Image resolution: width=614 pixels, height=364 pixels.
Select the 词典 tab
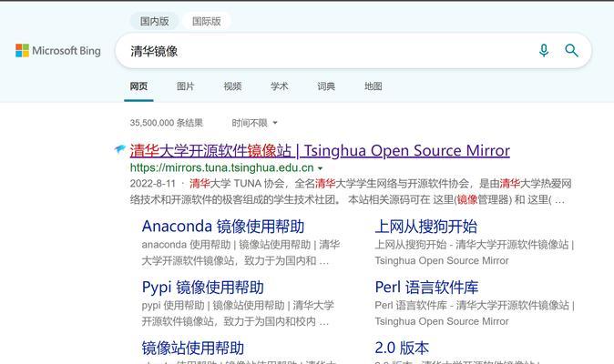click(x=326, y=86)
